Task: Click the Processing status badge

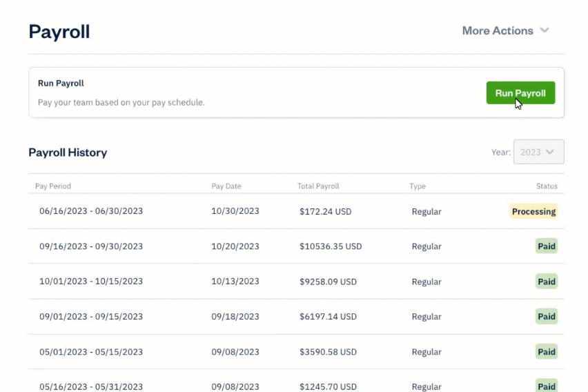Action: click(533, 211)
